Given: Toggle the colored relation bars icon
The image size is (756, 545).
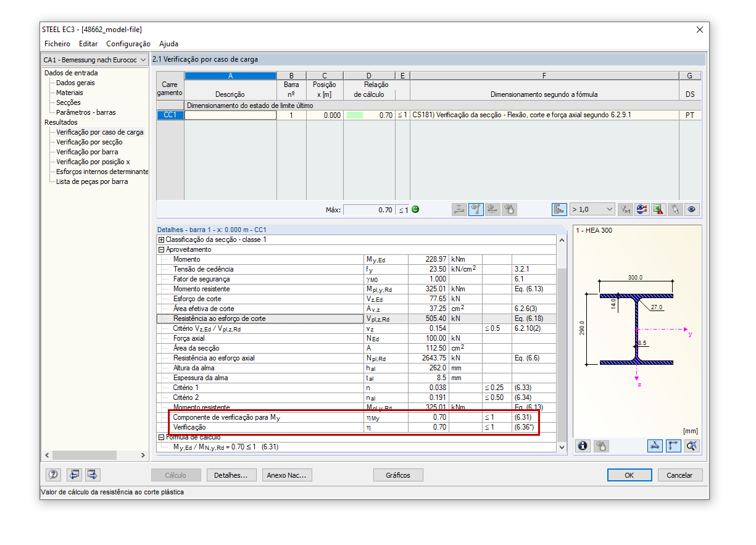Looking at the screenshot, I should click(559, 209).
